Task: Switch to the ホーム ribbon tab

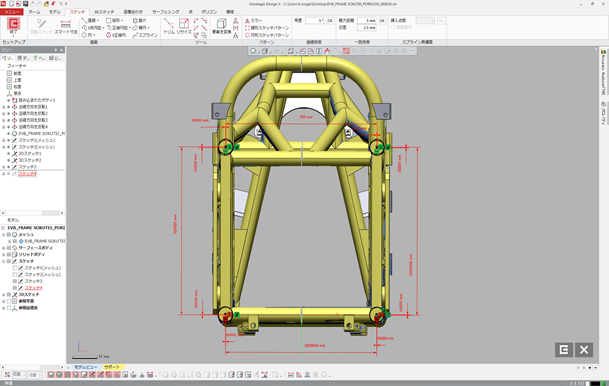Action: point(34,12)
